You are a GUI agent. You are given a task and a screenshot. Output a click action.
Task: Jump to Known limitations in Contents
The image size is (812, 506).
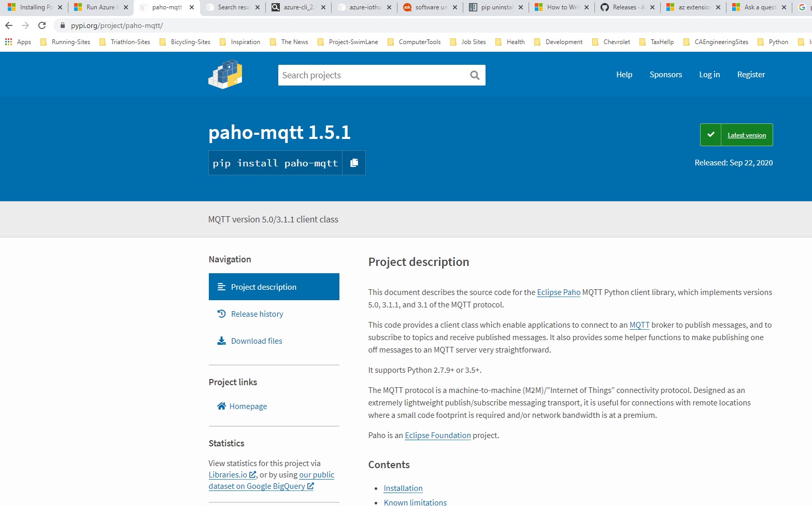pos(415,502)
